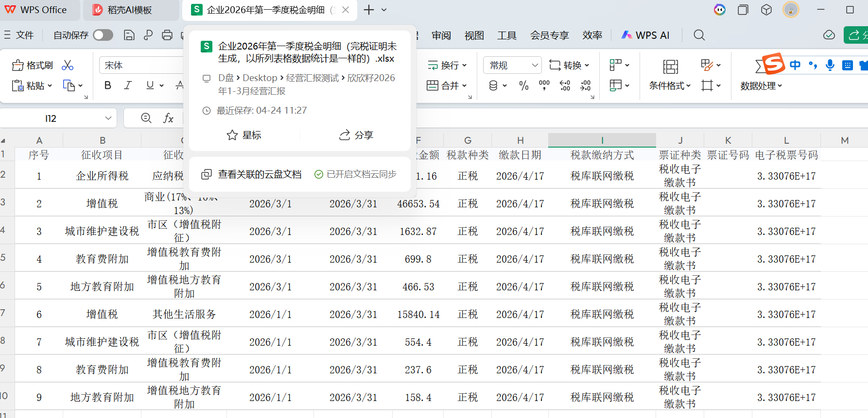This screenshot has height=418, width=868.
Task: Click the Copy pages icon
Action: tap(69, 85)
